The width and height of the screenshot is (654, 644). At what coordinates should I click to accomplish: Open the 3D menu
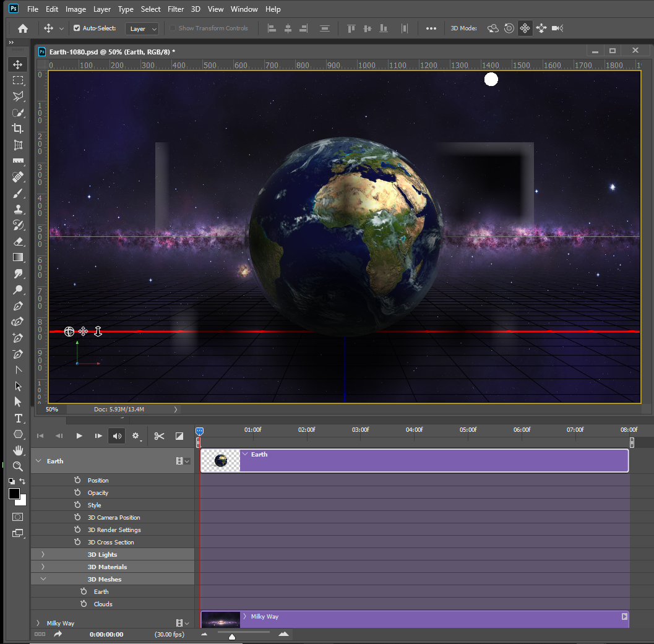pos(195,9)
